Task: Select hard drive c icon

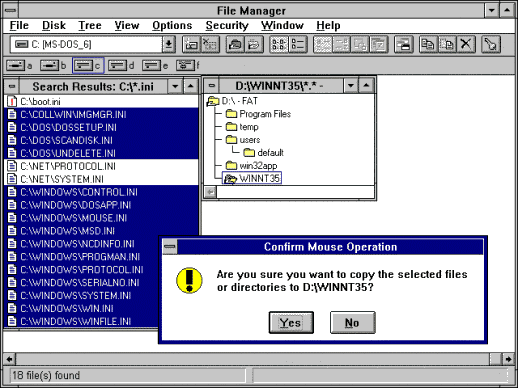Action: [x=83, y=65]
